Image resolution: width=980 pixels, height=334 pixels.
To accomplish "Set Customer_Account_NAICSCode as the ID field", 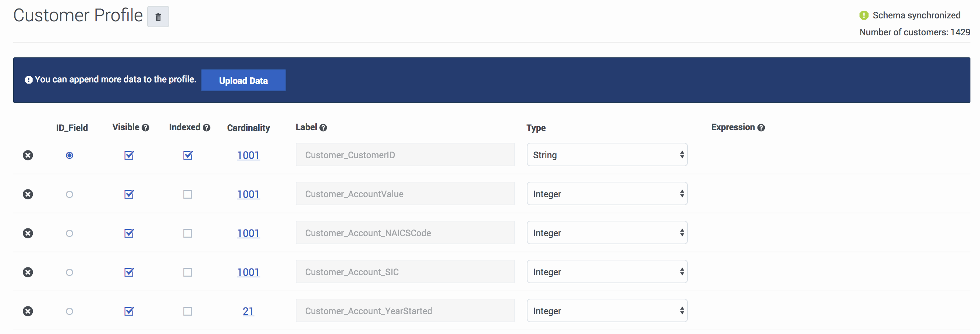I will [69, 234].
